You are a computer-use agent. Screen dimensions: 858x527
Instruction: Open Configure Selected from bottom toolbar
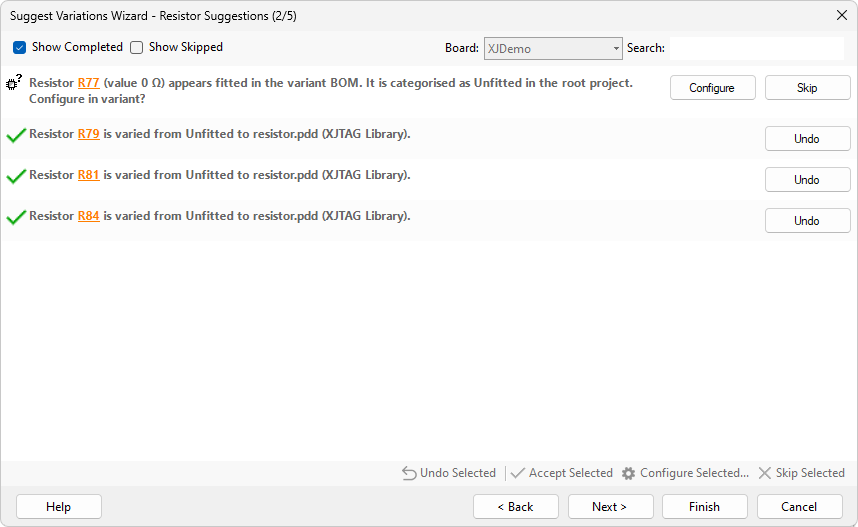685,473
